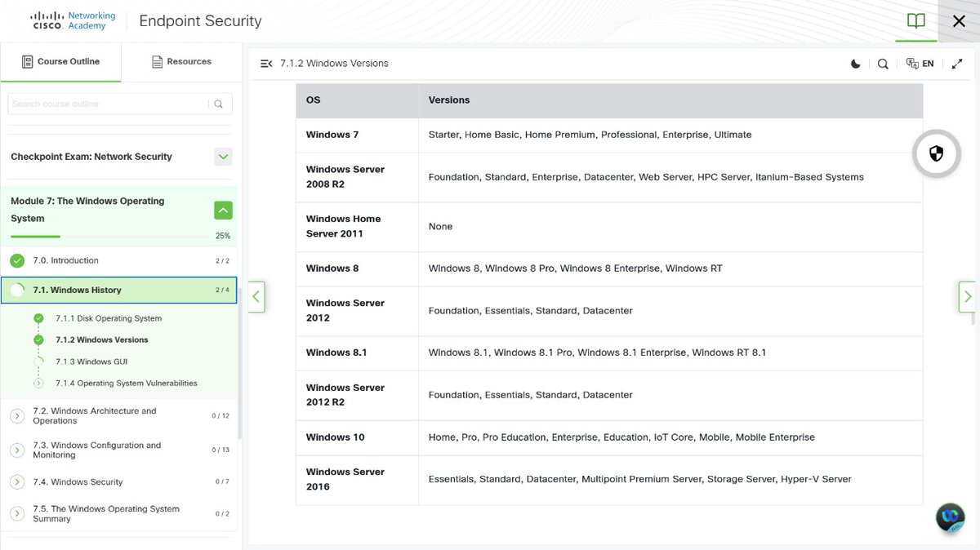Open 7.1.3 Windows GUI page
The image size is (980, 550).
coord(91,361)
